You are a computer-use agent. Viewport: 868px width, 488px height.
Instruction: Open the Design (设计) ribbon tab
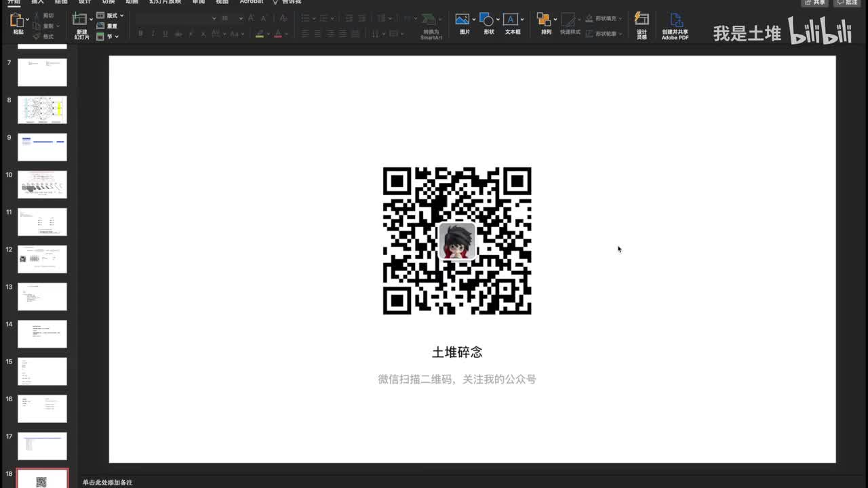coord(85,2)
